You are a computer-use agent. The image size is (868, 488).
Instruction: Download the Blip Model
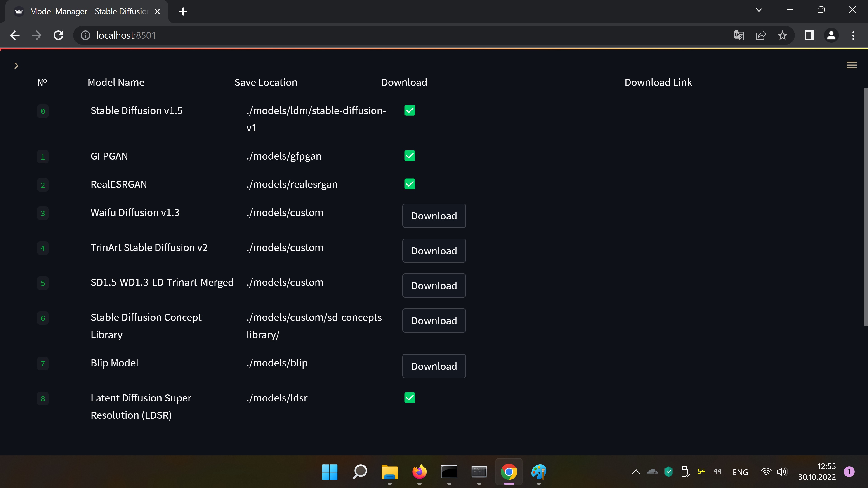coord(434,366)
